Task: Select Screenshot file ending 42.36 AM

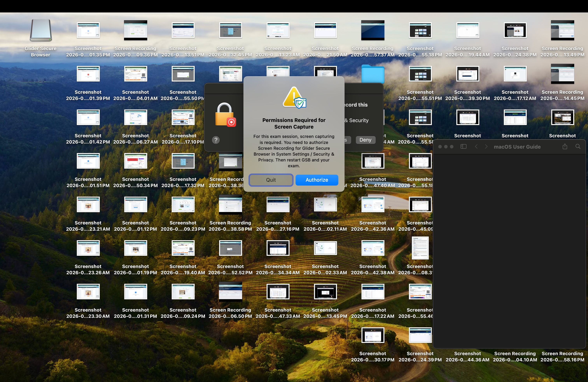Action: click(x=373, y=204)
